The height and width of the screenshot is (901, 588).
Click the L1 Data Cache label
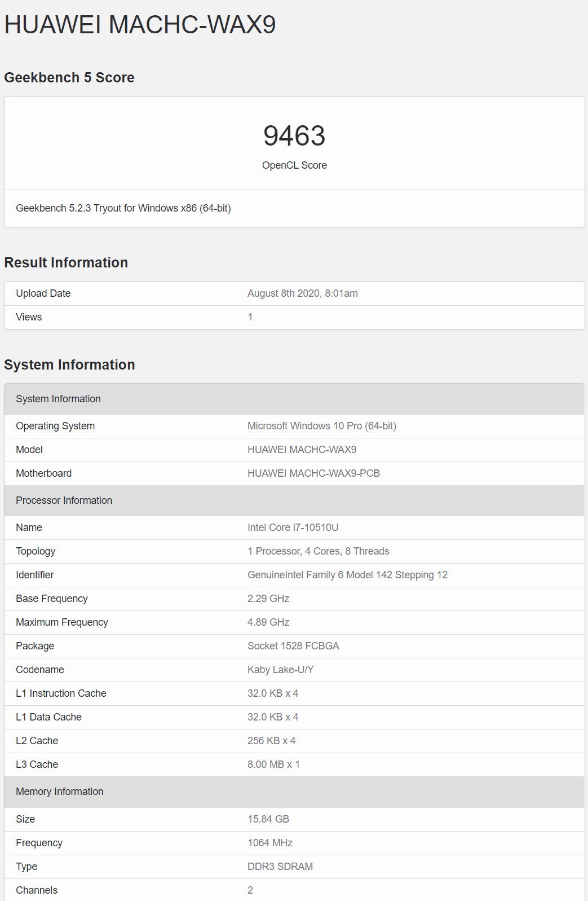(x=48, y=717)
